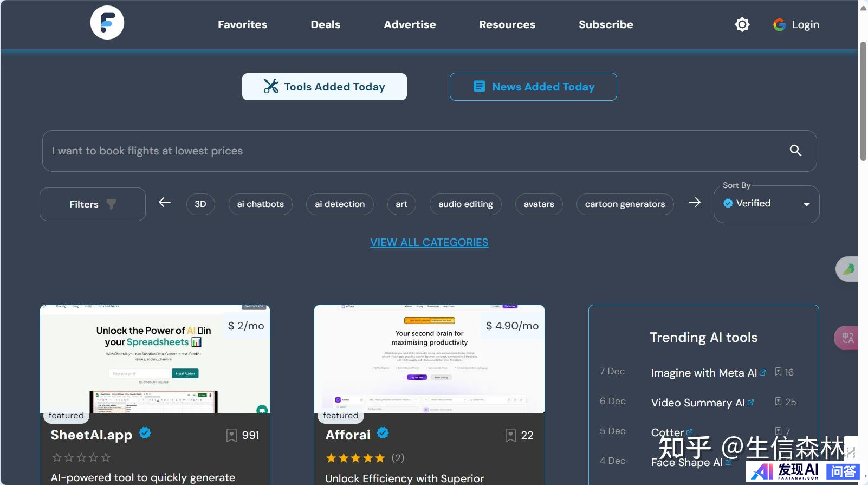Click the page vertical scrollbar thumb
The width and height of the screenshot is (868, 485).
click(863, 101)
